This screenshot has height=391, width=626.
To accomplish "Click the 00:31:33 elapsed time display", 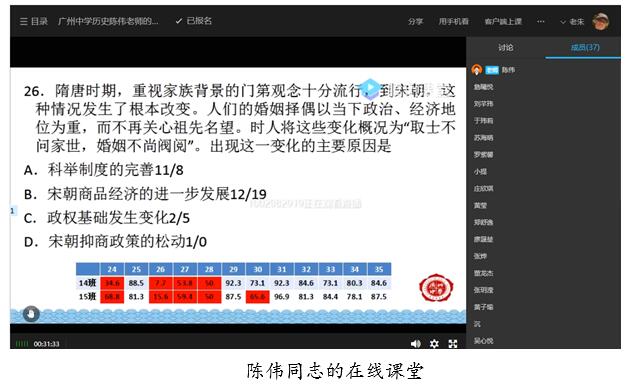I will (46, 344).
